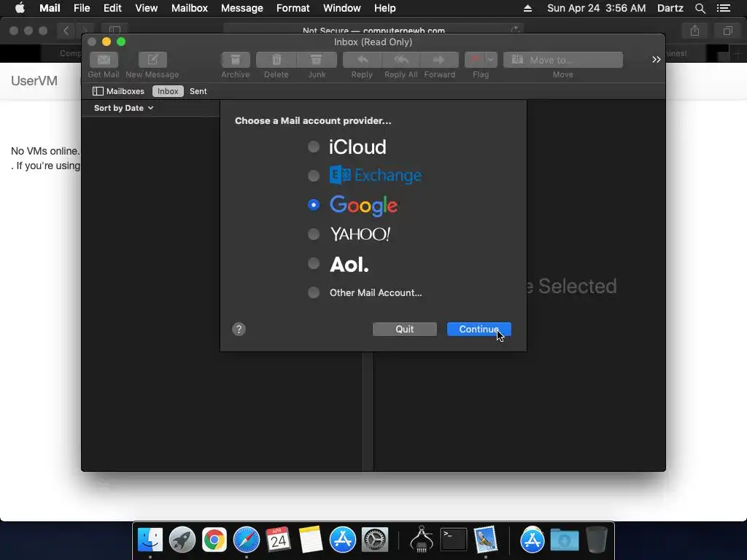This screenshot has width=747, height=560.
Task: Open System Information chip icon in Dock
Action: [x=422, y=540]
